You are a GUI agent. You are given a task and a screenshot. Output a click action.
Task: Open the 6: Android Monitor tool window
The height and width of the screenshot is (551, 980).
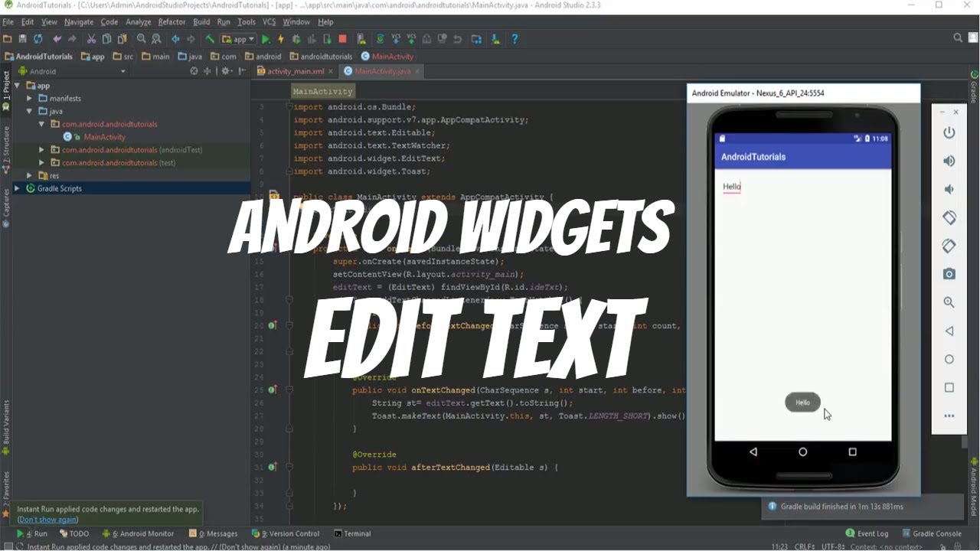[x=138, y=534]
